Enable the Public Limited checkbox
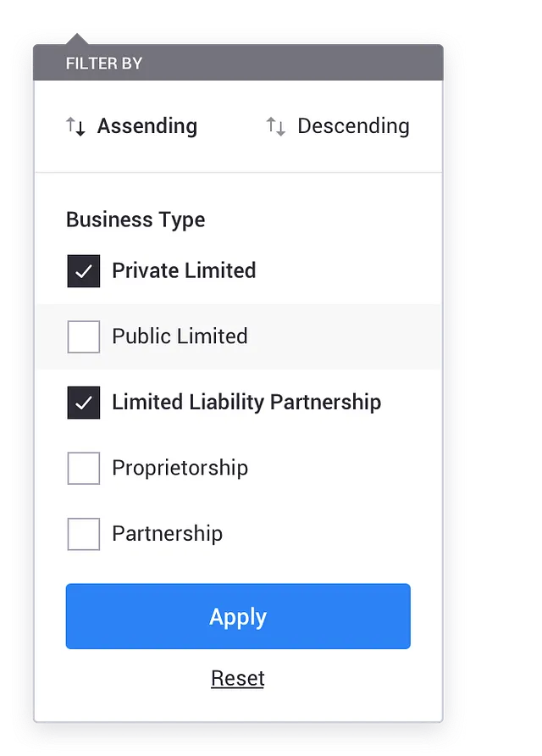This screenshot has width=542, height=756. [x=84, y=336]
